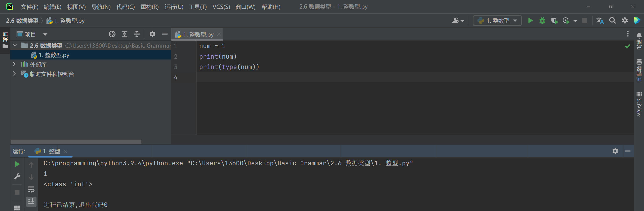Open the 文件(F) menu
The image size is (644, 211).
point(29,7)
